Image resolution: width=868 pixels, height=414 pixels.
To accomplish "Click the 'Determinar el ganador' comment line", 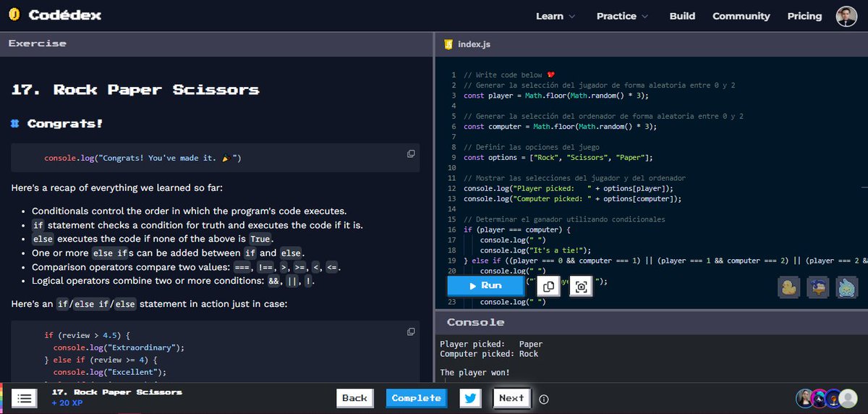I will [564, 219].
